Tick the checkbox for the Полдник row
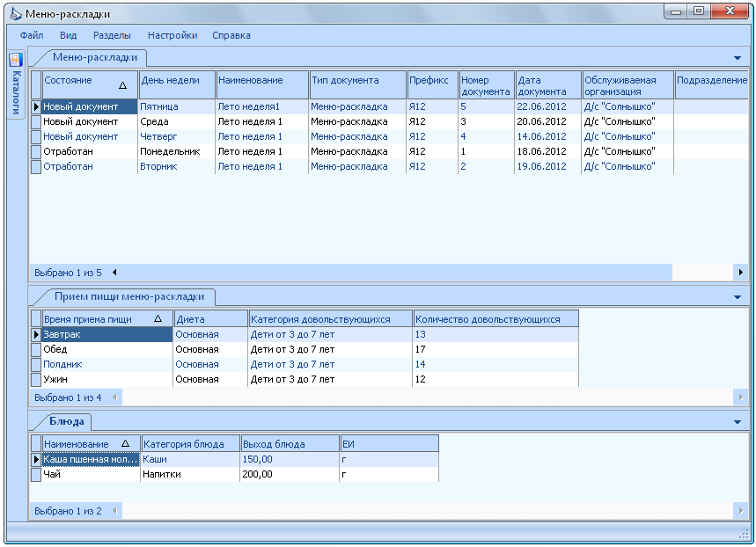This screenshot has width=756, height=547. pyautogui.click(x=36, y=364)
